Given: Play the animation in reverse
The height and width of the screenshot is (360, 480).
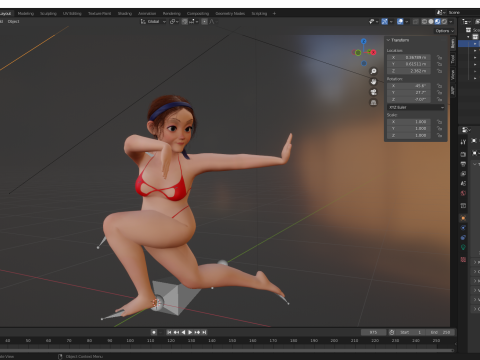Looking at the screenshot, I should 183,332.
